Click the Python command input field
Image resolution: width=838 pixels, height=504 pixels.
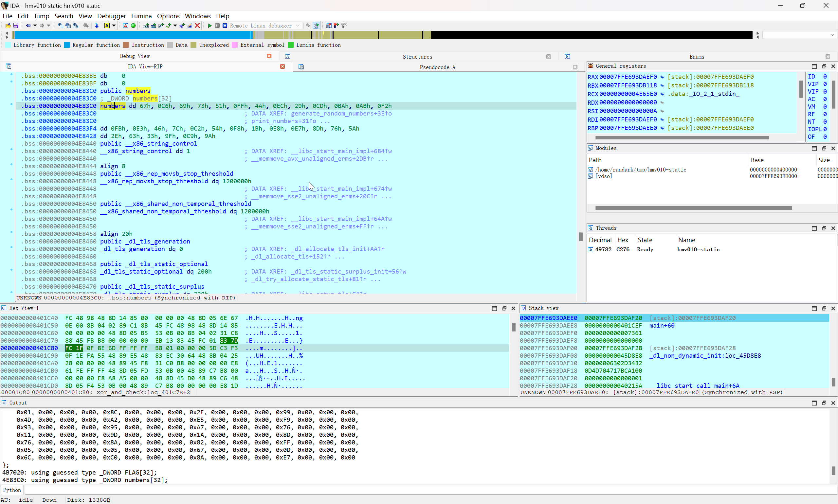pyautogui.click(x=431, y=490)
